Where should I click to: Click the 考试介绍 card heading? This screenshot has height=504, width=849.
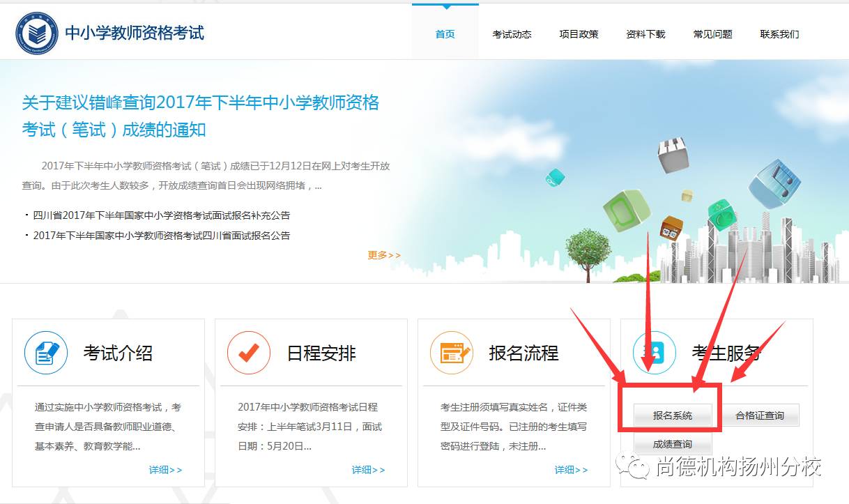coord(118,353)
